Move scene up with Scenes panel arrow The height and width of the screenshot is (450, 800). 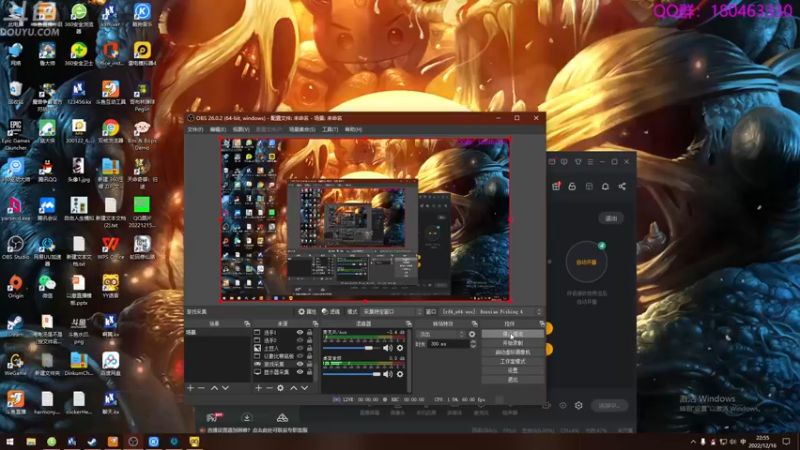214,388
